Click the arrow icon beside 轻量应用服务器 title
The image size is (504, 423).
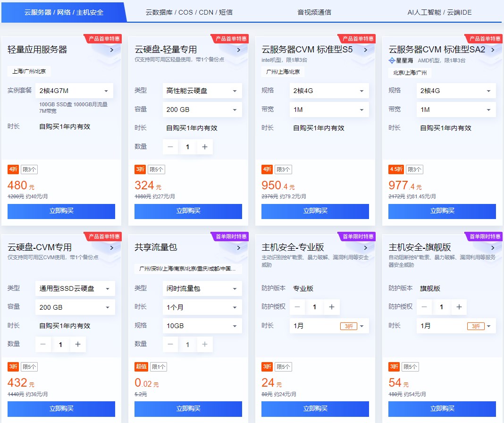111,49
